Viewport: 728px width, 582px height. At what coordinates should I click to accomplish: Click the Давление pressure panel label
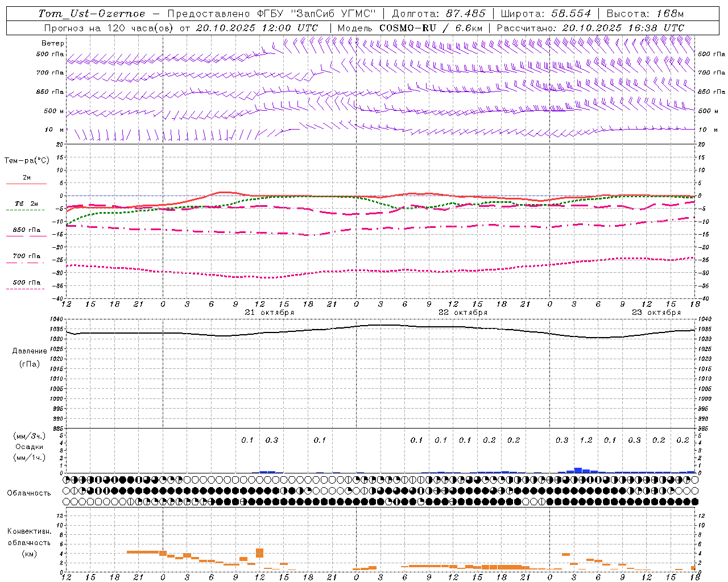[x=30, y=351]
